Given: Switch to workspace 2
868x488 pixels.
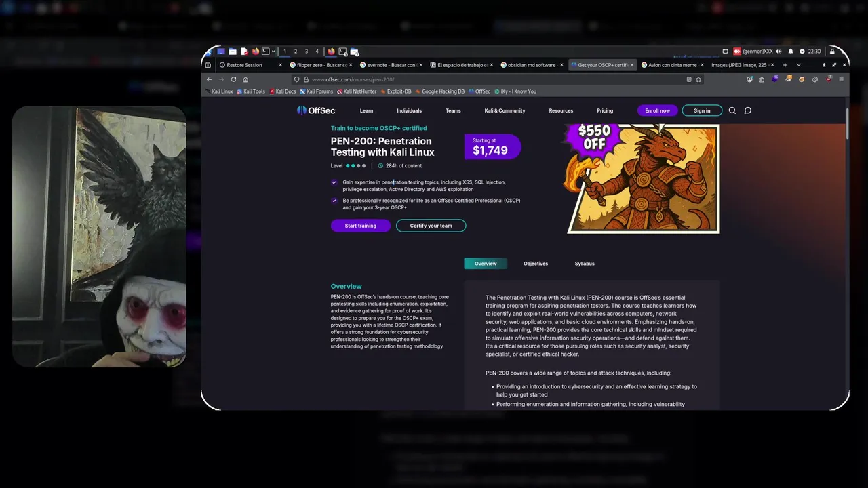Looking at the screenshot, I should (296, 52).
